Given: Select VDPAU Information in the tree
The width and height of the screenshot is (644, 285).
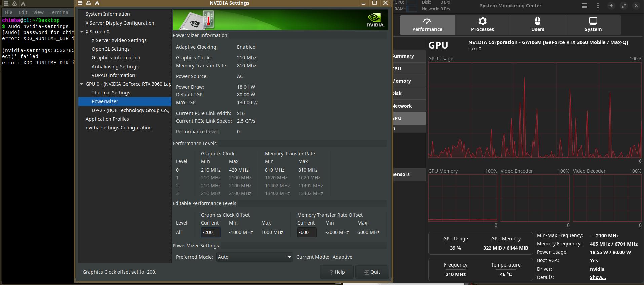Looking at the screenshot, I should (x=113, y=75).
